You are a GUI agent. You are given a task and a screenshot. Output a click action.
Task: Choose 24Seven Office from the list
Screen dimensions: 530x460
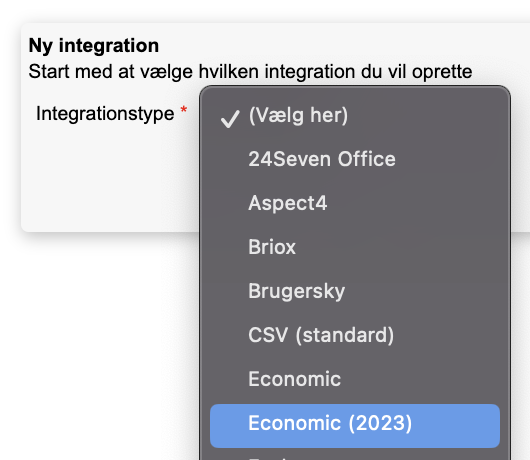click(x=355, y=159)
